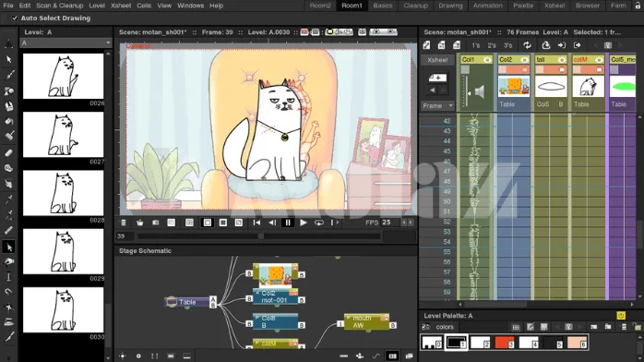The width and height of the screenshot is (644, 362).
Task: Click the new level icon in Xsheet
Action: point(427,45)
